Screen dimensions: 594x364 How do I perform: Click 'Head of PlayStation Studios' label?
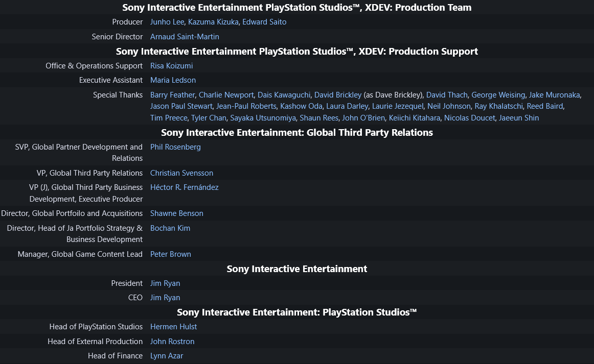(x=96, y=327)
